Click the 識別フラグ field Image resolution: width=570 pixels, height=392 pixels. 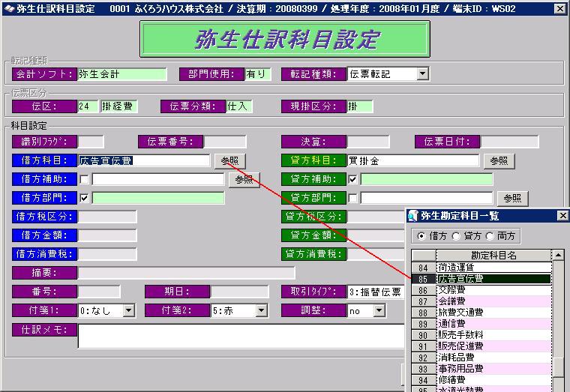coord(91,142)
